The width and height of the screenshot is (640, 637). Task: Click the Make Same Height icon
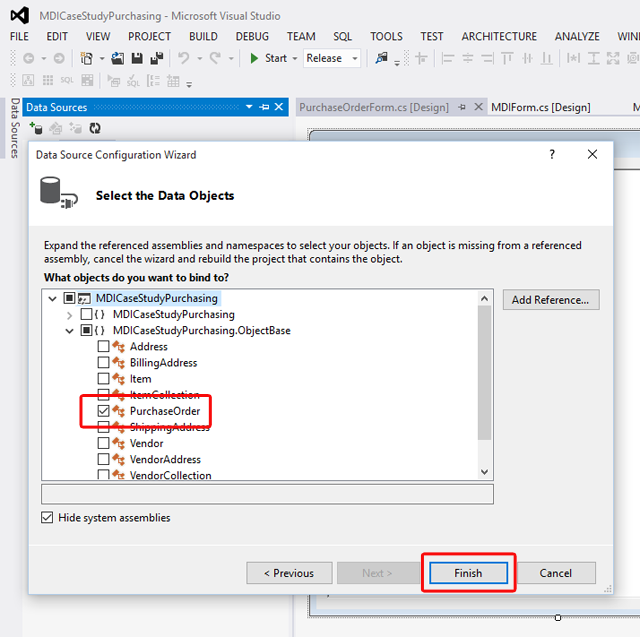[x=593, y=58]
